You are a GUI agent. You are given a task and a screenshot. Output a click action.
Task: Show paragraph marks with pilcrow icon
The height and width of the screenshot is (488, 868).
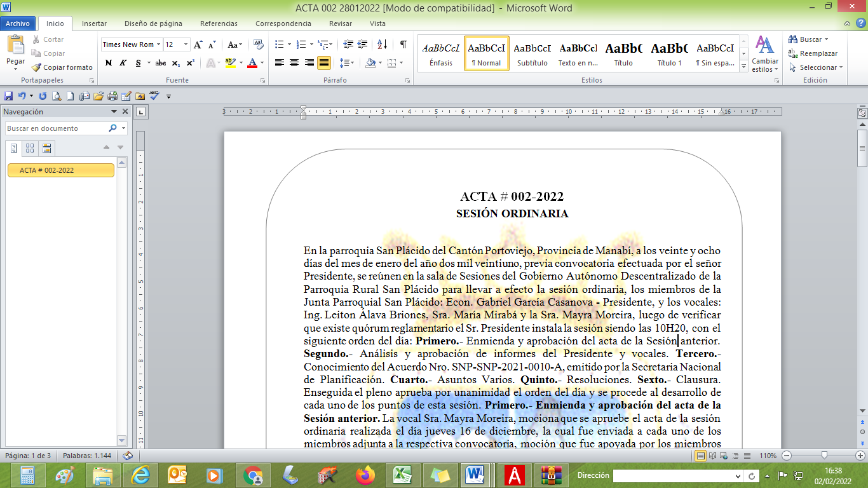pos(403,44)
